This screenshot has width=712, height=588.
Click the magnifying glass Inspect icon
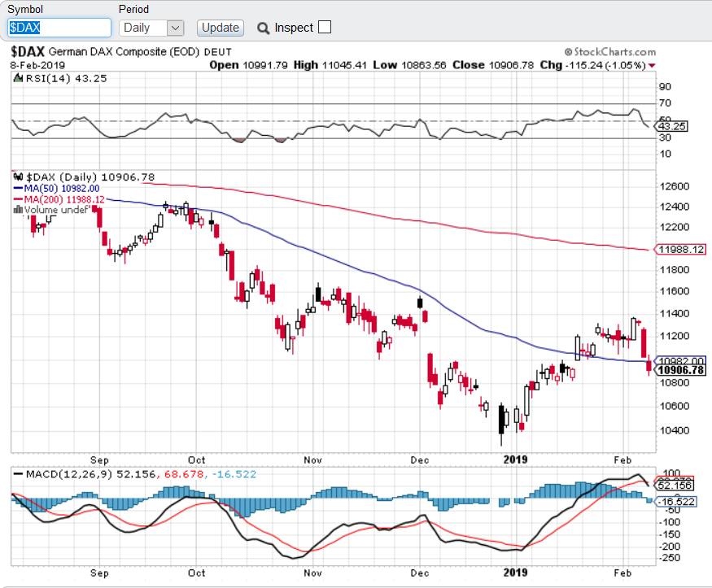pos(263,28)
